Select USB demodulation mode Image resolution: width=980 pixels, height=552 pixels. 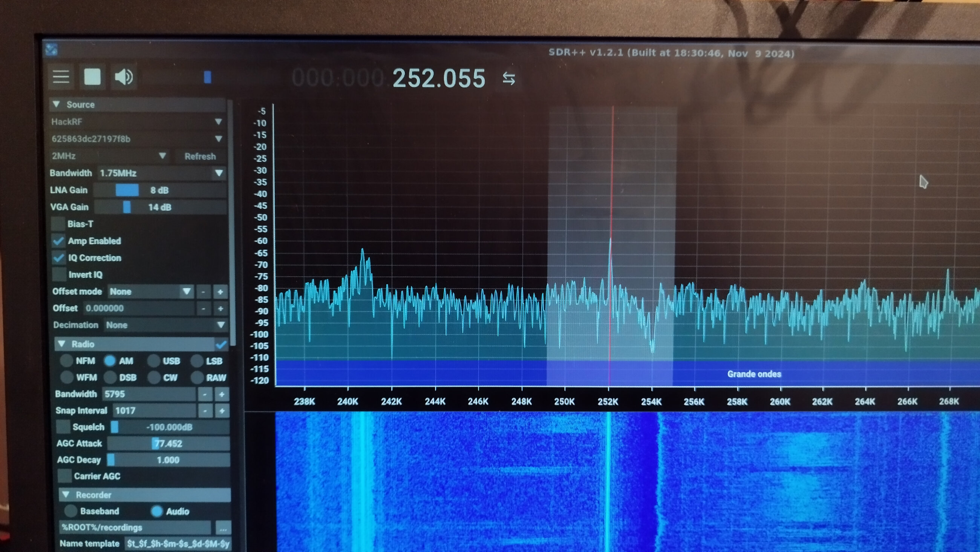154,361
